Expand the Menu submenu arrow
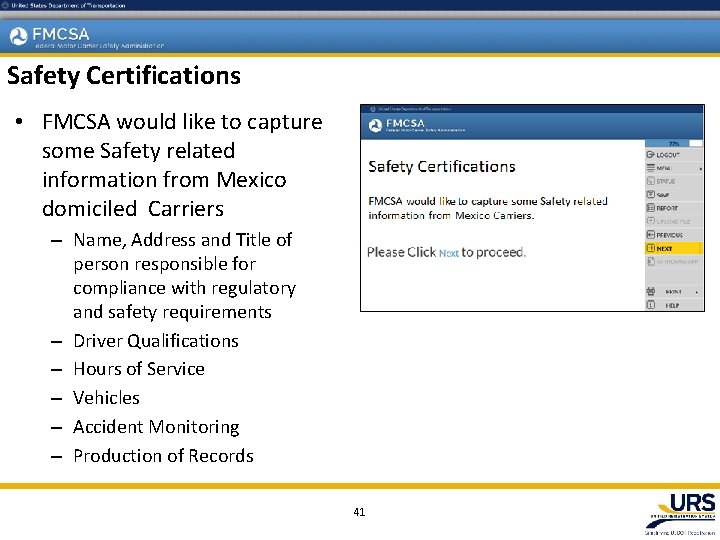Screen dimensions: 720x540 click(700, 169)
